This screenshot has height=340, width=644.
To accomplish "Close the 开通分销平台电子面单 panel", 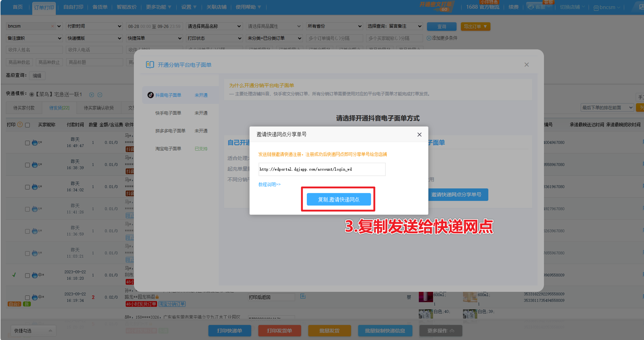I will click(526, 65).
